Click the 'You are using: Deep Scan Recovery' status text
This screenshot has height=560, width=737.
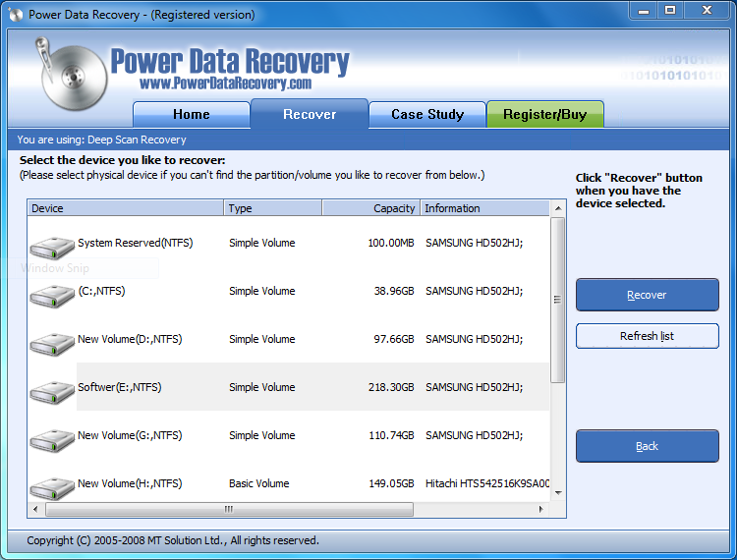pyautogui.click(x=101, y=140)
